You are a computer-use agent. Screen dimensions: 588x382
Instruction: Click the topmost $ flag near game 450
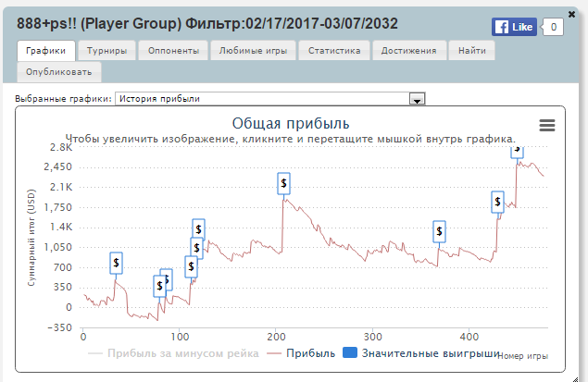[517, 152]
